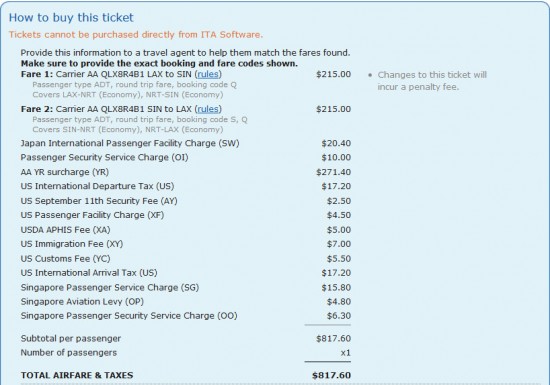
Task: Select Singapore Passenger Security Service Charge row
Action: pos(186,316)
